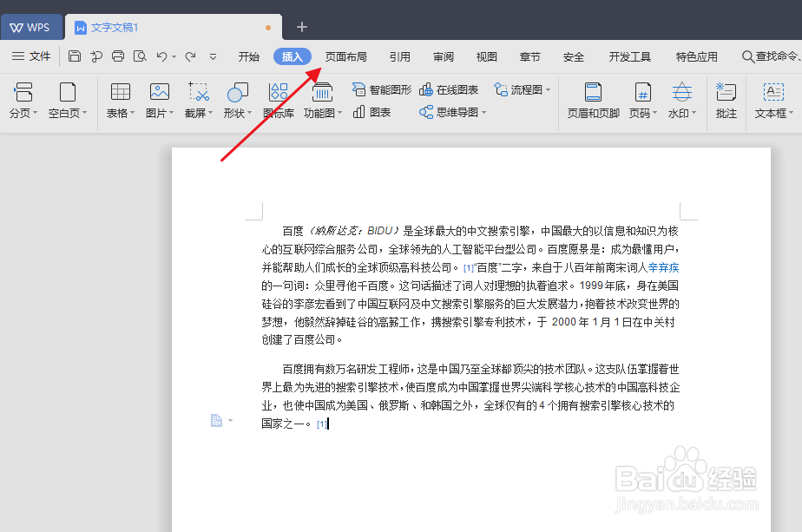Expand the undo history dropdown arrow
802x532 pixels.
click(x=174, y=56)
